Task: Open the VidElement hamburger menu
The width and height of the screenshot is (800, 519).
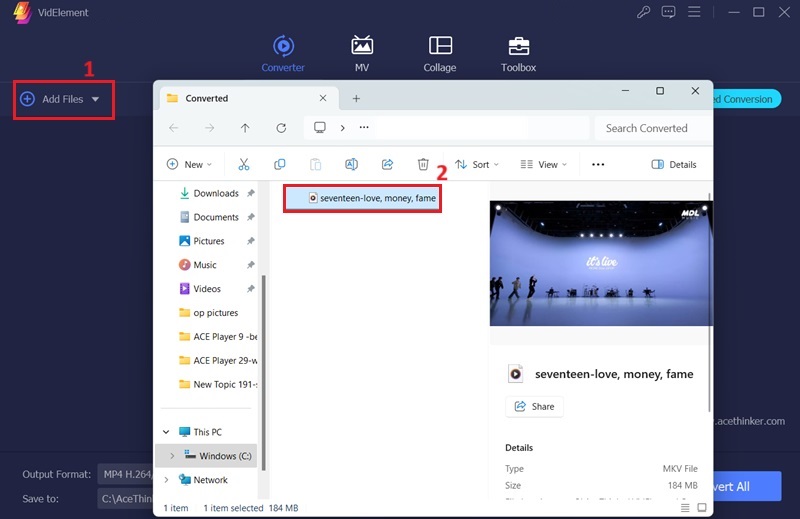Action: coord(694,12)
